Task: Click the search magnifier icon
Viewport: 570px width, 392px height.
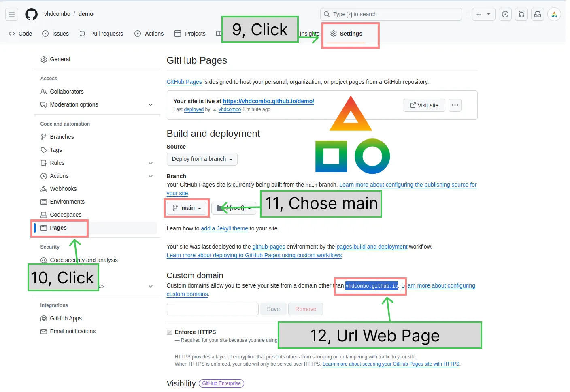Action: click(327, 14)
